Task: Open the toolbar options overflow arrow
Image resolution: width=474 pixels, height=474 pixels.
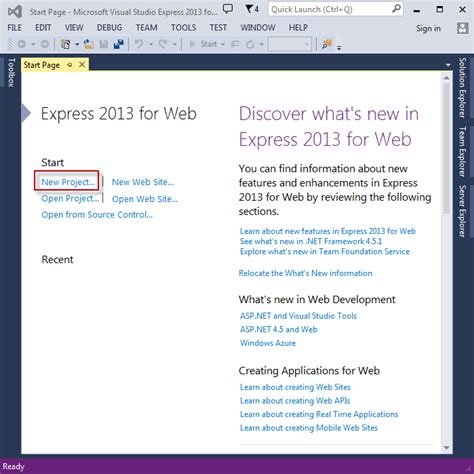Action: pyautogui.click(x=339, y=48)
